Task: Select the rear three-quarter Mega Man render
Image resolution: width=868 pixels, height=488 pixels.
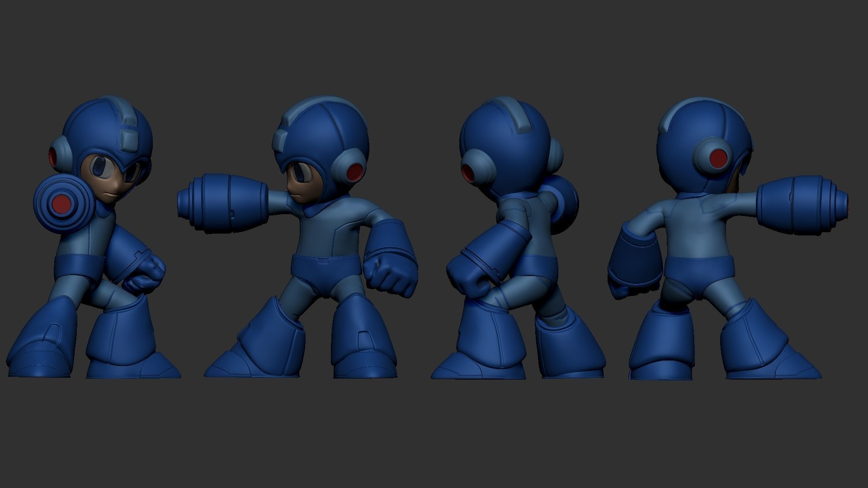Action: [x=518, y=237]
